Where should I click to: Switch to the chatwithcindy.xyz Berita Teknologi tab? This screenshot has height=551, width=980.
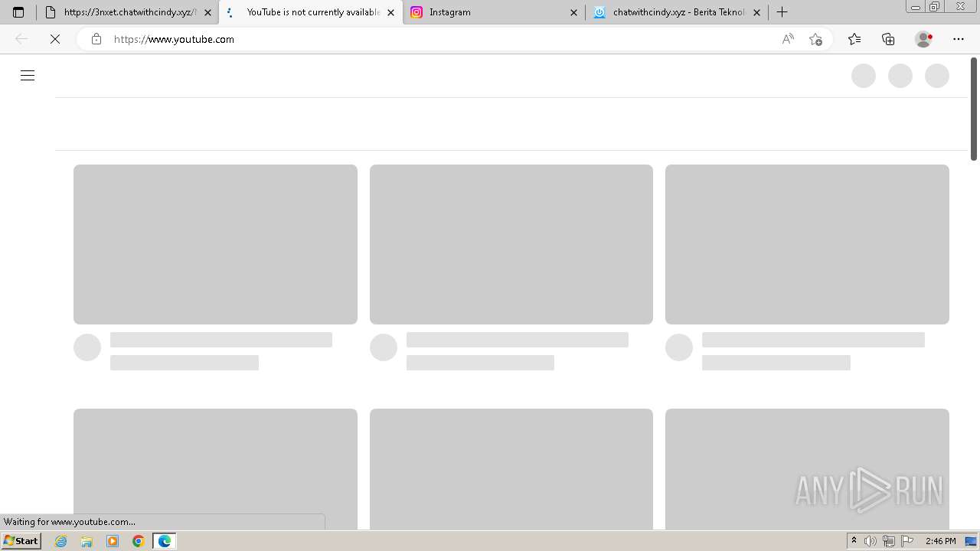point(677,12)
